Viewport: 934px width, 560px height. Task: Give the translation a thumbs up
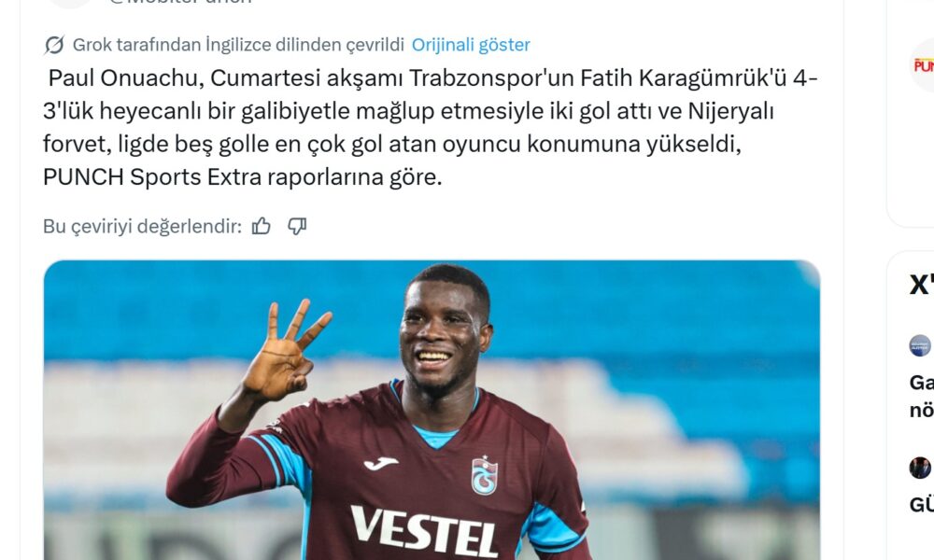[261, 226]
